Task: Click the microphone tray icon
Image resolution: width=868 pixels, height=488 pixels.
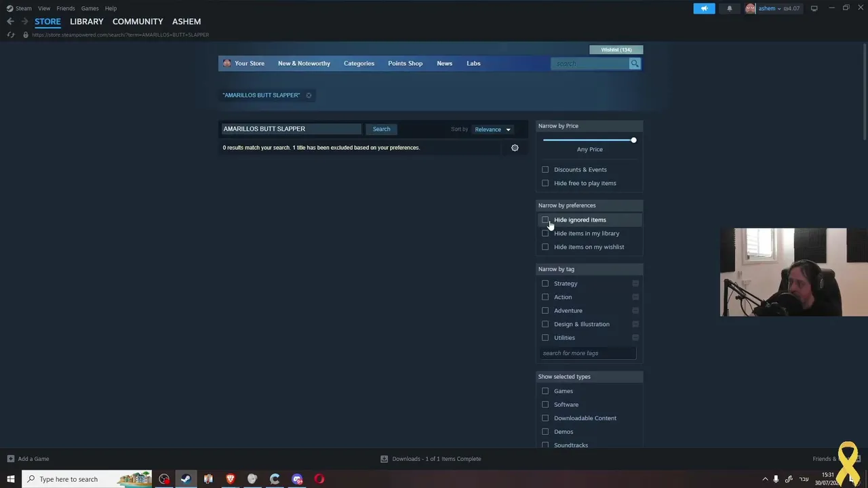Action: (x=776, y=479)
